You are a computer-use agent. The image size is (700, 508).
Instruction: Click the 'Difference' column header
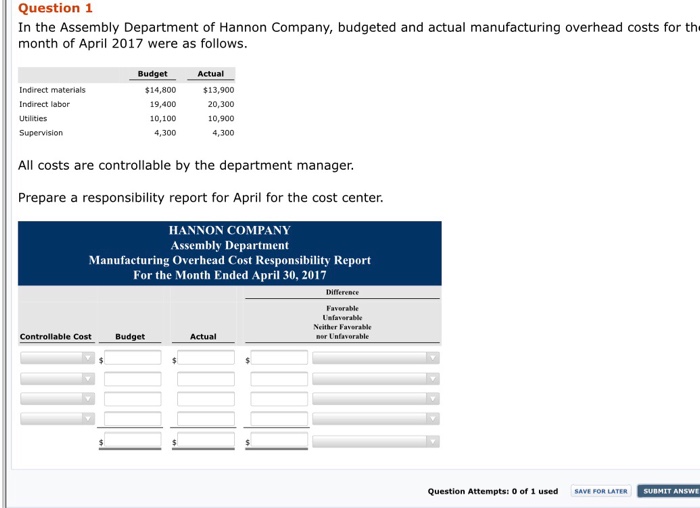coord(342,292)
